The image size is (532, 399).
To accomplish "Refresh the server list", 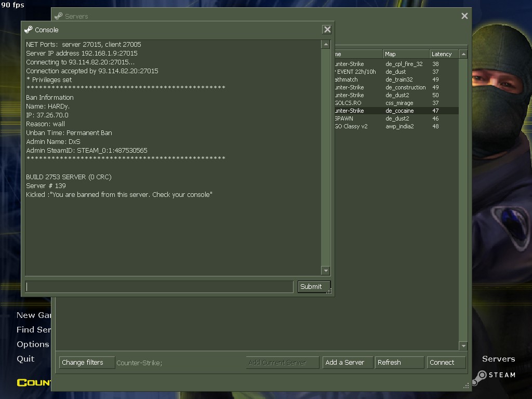I will pyautogui.click(x=400, y=362).
